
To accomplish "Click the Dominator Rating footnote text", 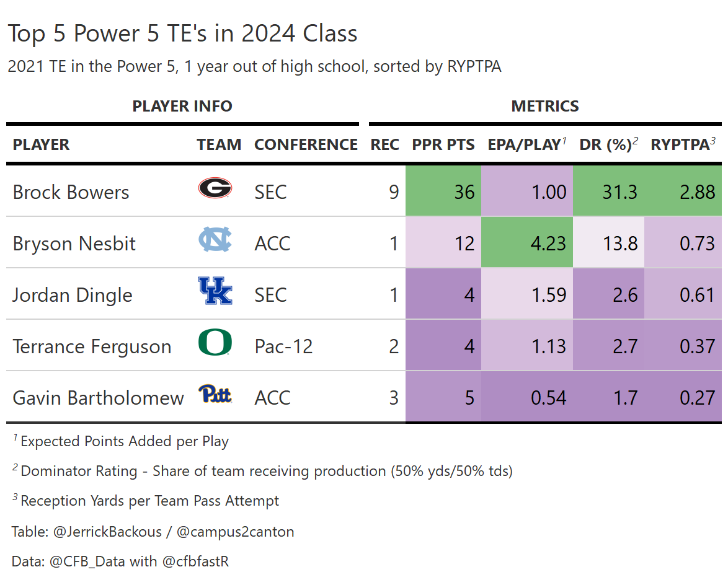I will coord(267,471).
